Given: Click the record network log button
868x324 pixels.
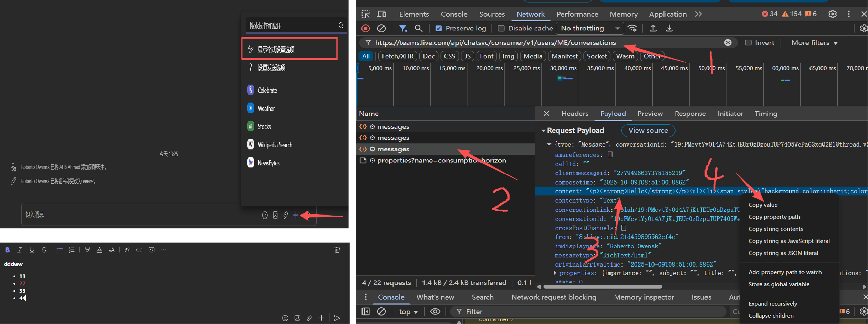Looking at the screenshot, I should pyautogui.click(x=366, y=28).
